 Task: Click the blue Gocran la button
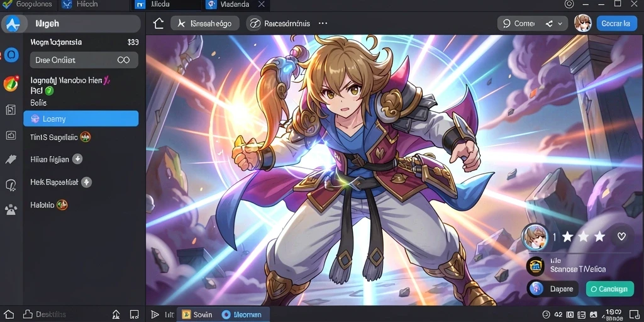click(616, 23)
